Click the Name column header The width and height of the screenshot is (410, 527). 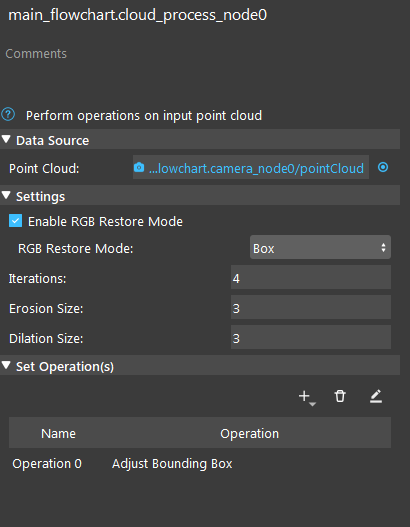tap(58, 433)
